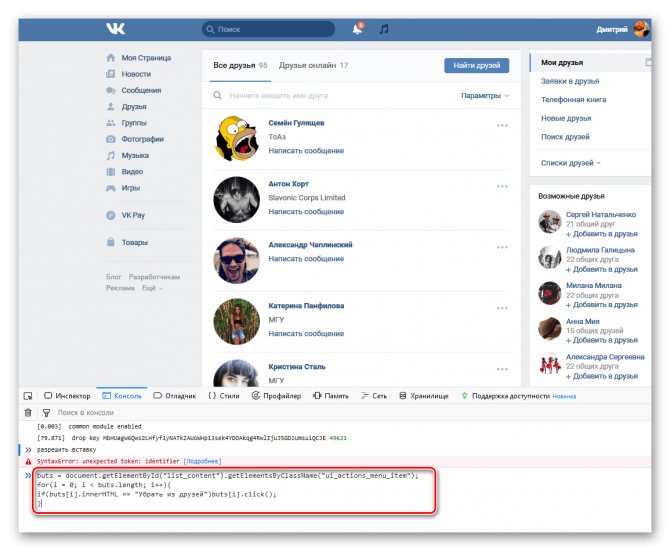Screen dimensions: 670x551
Task: Add Анна Мия as friend
Action: 602,340
